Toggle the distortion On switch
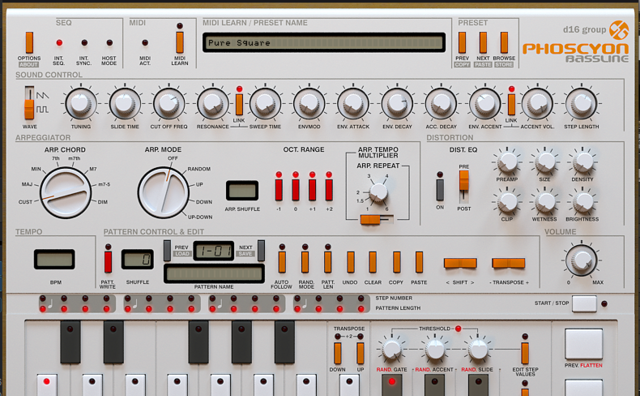 coord(440,190)
